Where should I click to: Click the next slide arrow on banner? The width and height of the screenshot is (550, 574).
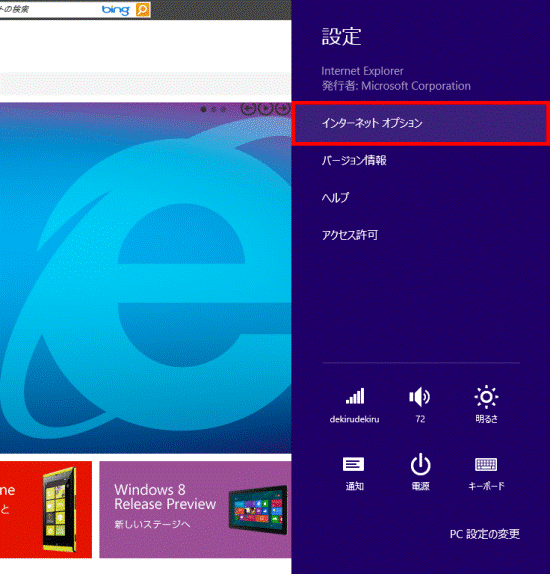click(283, 109)
